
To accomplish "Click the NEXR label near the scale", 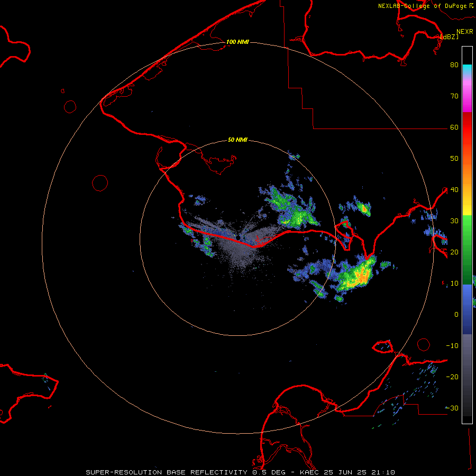I will (x=465, y=32).
